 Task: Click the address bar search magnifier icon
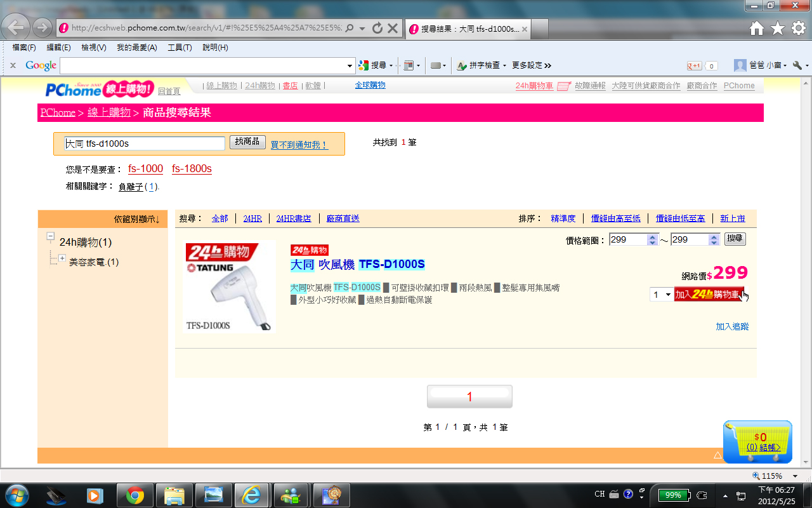350,29
